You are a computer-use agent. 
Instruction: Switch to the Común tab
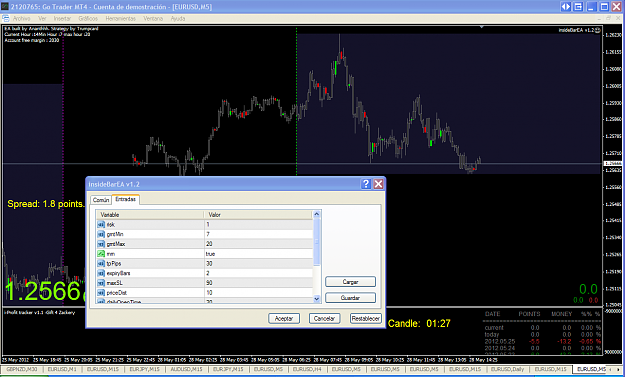[101, 200]
